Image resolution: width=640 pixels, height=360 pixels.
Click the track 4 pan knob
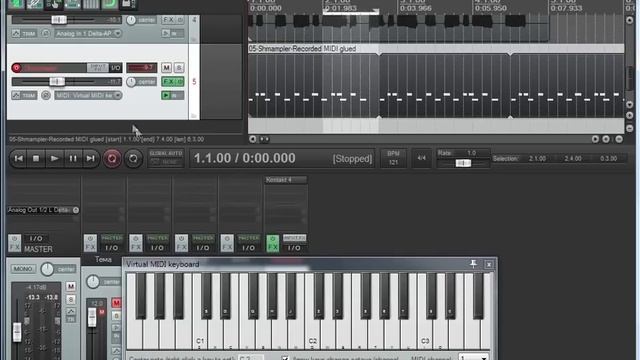pyautogui.click(x=131, y=20)
